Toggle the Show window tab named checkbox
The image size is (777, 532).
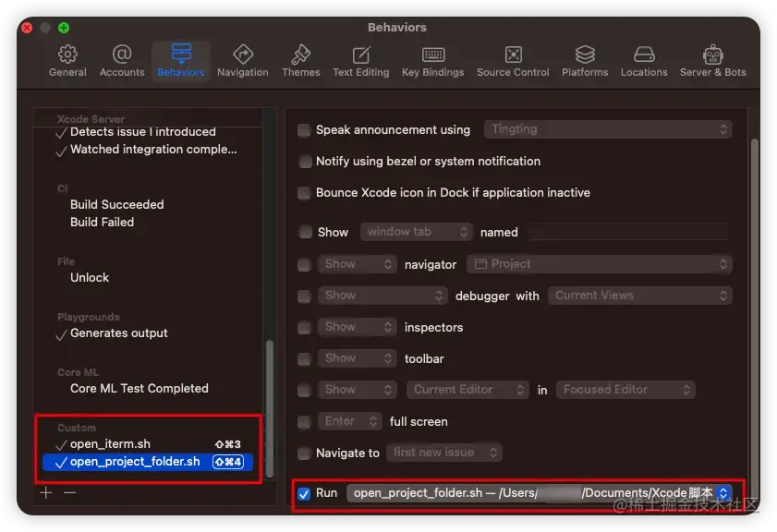pyautogui.click(x=305, y=232)
